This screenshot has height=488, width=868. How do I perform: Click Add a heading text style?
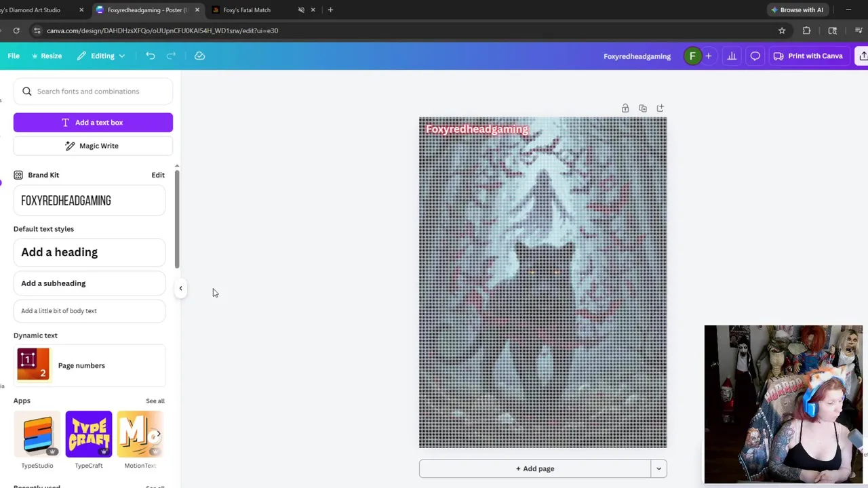point(90,252)
